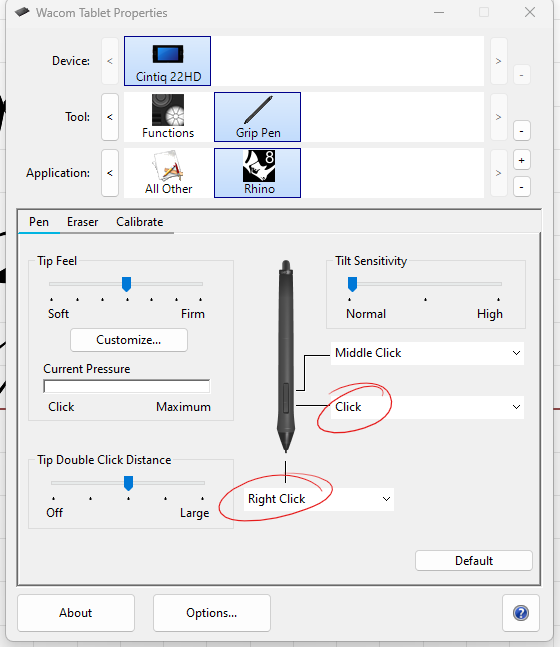Viewport: 560px width, 647px height.
Task: Adjust the Tip Feel slider handle
Action: (126, 284)
